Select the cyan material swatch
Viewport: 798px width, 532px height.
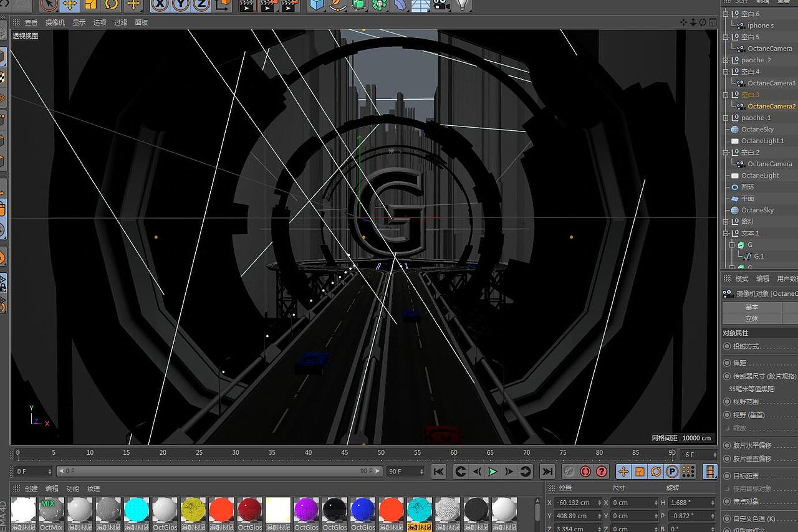pyautogui.click(x=136, y=510)
